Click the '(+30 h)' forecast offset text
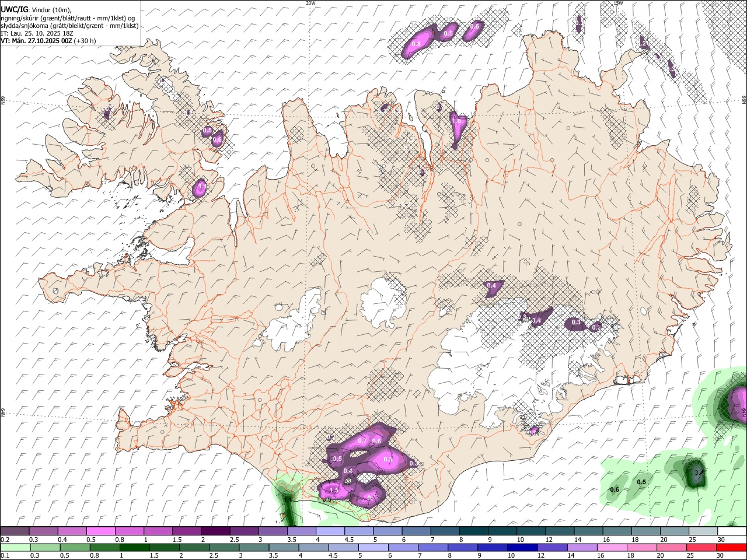The height and width of the screenshot is (560, 747). (85, 41)
